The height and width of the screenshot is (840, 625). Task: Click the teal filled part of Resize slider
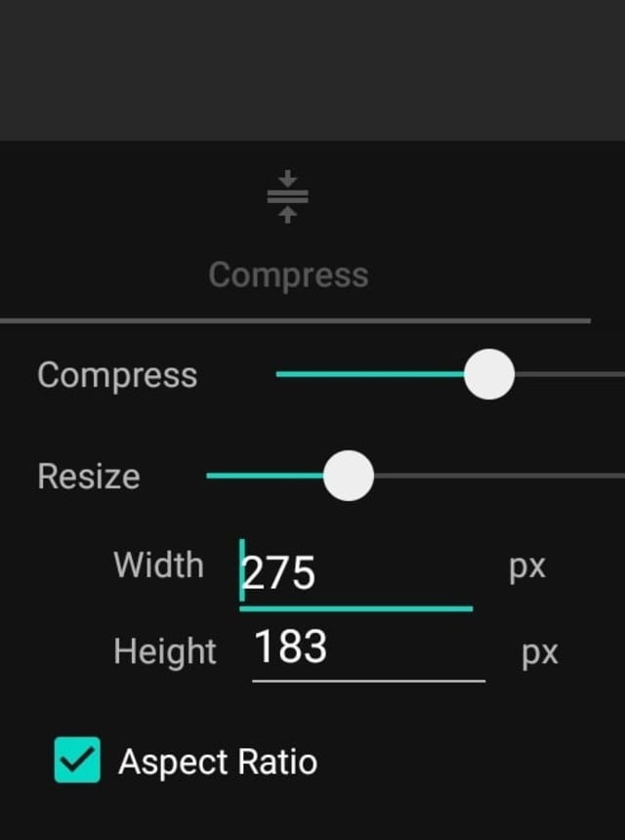tap(265, 476)
